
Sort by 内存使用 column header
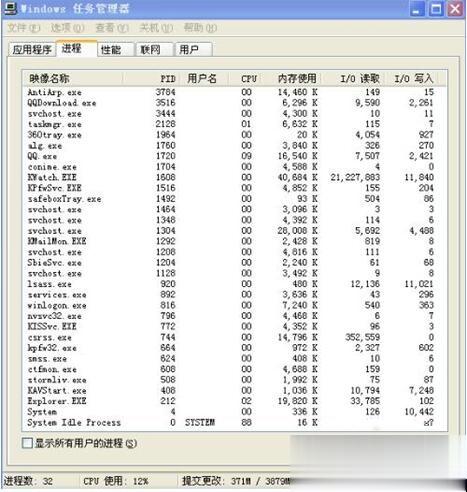(x=292, y=79)
